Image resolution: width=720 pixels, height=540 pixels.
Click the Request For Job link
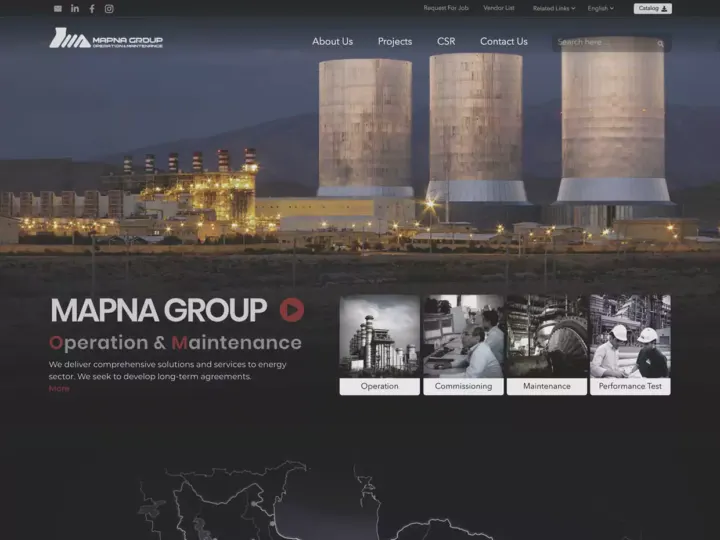coord(446,8)
